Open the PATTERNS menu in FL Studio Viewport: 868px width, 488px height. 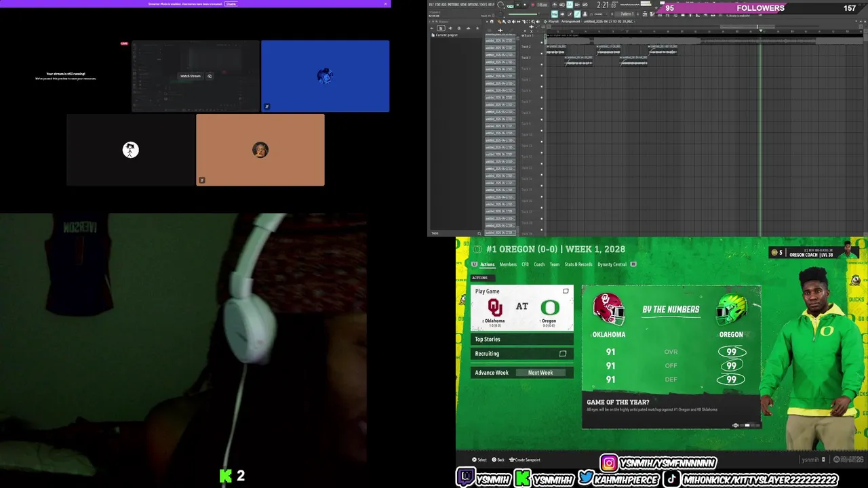[x=454, y=4]
